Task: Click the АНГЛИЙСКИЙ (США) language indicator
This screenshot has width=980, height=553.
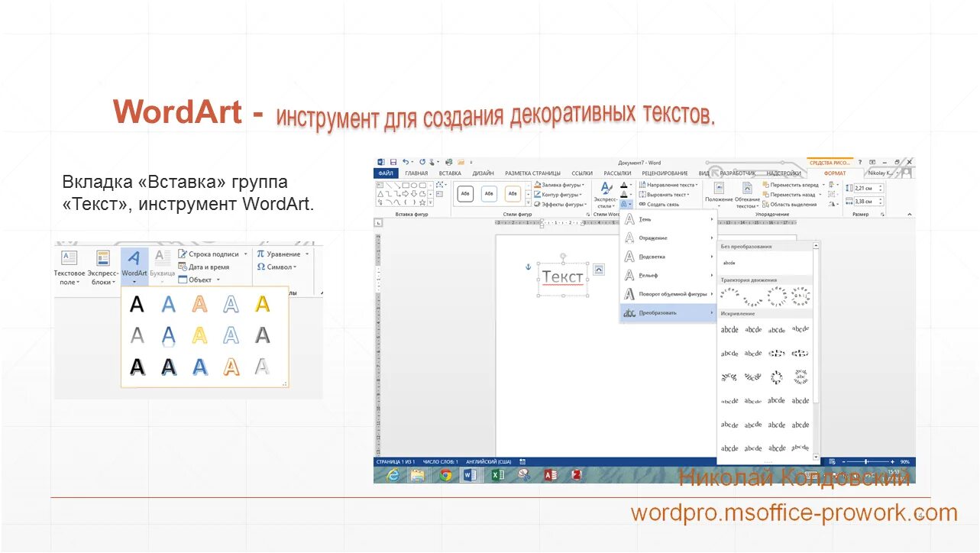Action: [x=489, y=462]
